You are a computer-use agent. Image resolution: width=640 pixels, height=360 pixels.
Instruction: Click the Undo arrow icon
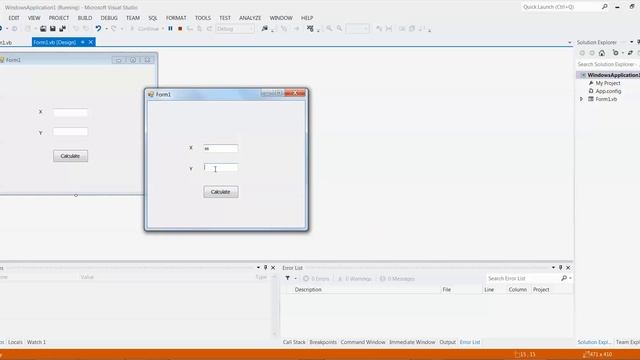98,29
